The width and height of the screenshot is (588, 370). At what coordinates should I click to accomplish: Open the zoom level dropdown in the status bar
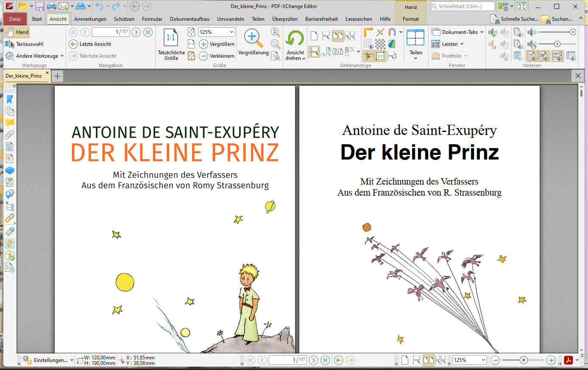click(x=483, y=360)
